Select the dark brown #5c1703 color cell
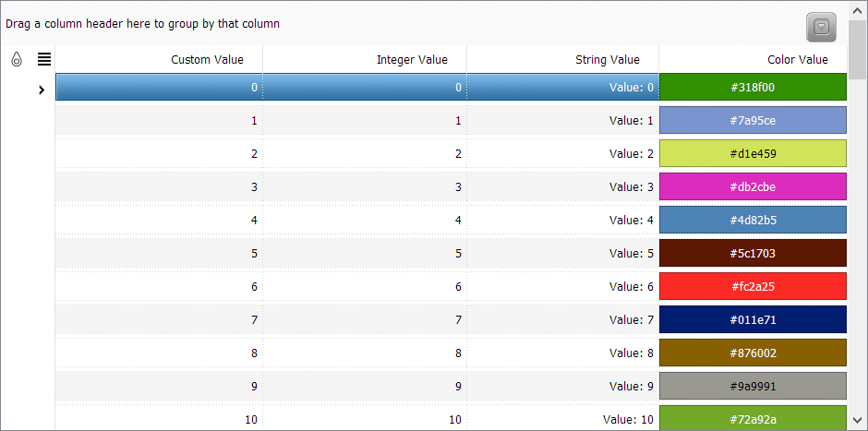 click(753, 253)
